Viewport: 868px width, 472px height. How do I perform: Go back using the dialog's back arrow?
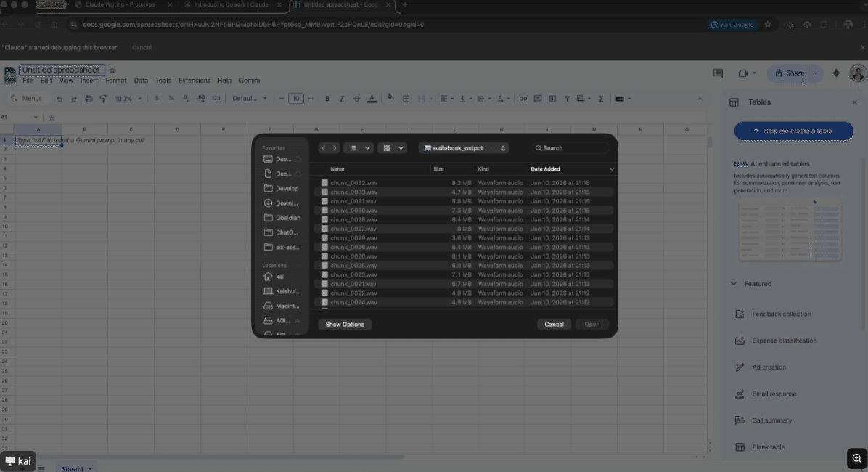[x=324, y=148]
